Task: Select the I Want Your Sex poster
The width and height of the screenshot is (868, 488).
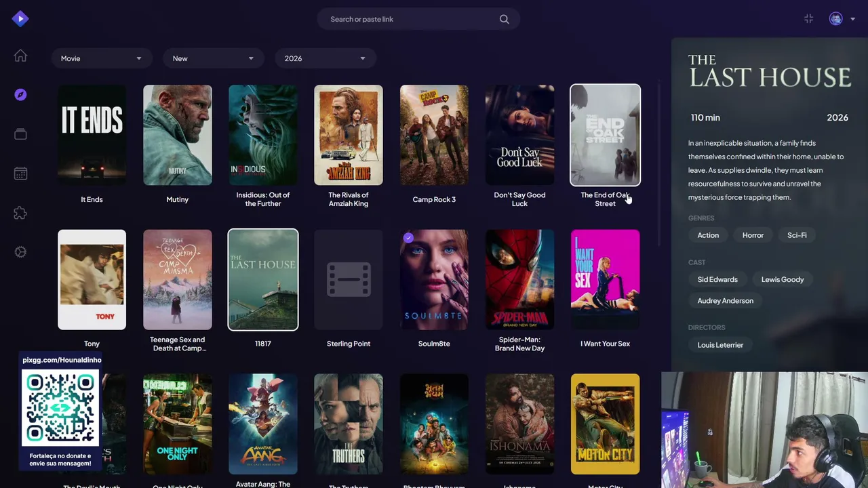Action: pos(605,279)
